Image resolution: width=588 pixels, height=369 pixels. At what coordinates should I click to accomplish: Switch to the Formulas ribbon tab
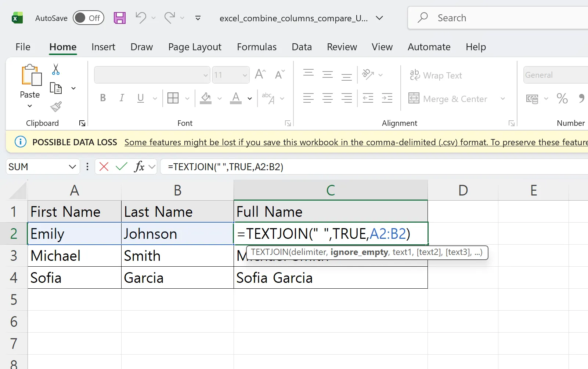256,47
